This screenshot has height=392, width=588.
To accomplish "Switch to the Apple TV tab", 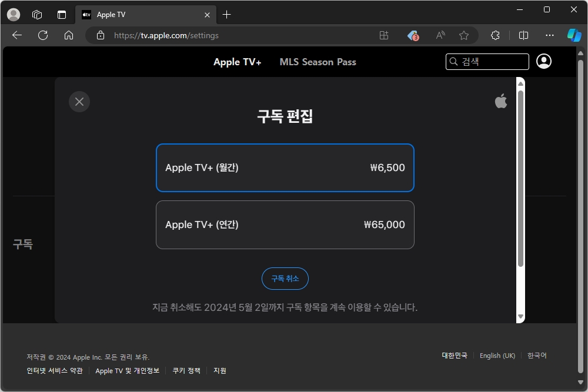I will [x=145, y=15].
